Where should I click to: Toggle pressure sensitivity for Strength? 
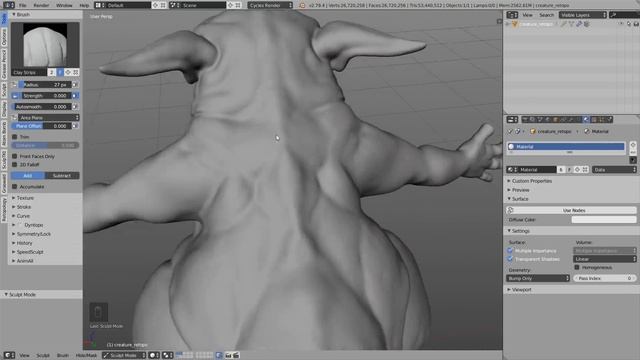(x=75, y=96)
